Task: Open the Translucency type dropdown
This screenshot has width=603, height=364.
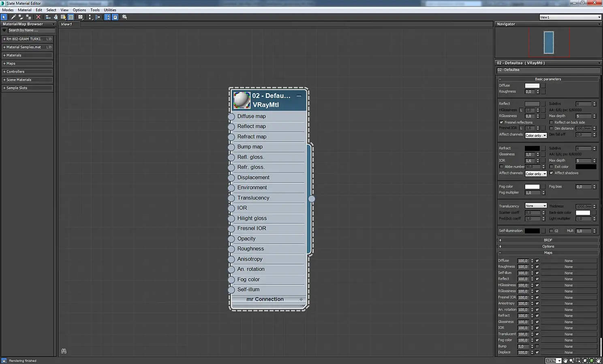Action: (x=536, y=206)
